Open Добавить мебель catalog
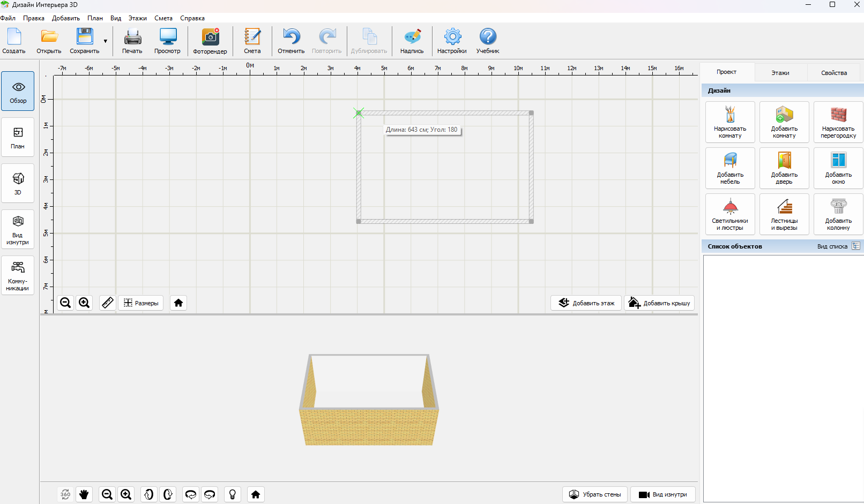 point(730,168)
